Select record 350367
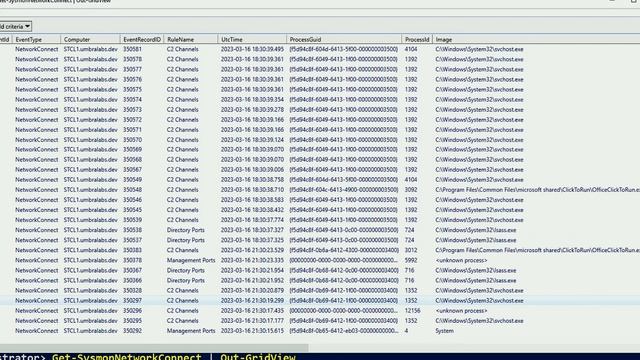The height and width of the screenshot is (360, 640). (132, 270)
